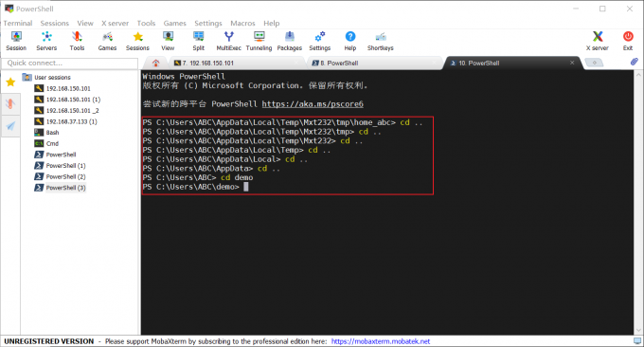This screenshot has width=644, height=347.
Task: Open the aka.ms/pscore6 link in terminal
Action: (x=313, y=104)
